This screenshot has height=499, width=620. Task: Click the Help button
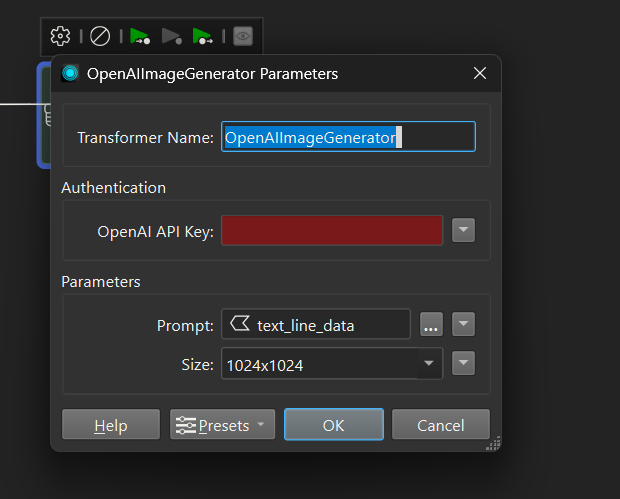[x=110, y=425]
